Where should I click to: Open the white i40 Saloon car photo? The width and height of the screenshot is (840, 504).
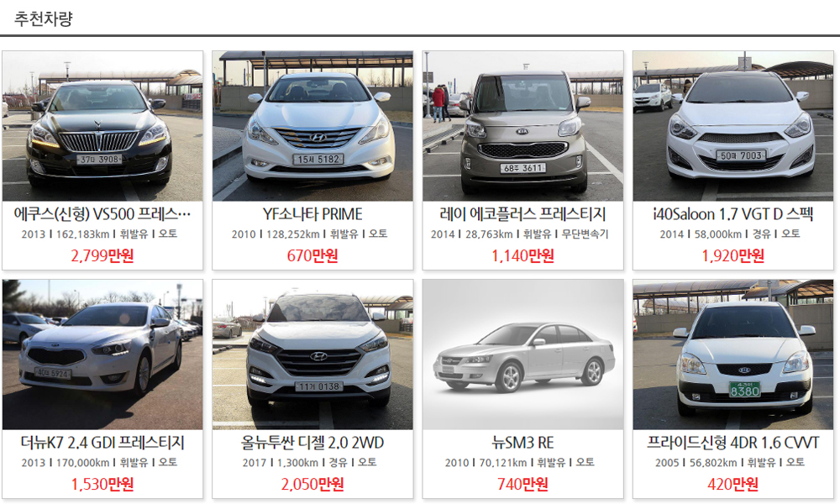click(733, 126)
